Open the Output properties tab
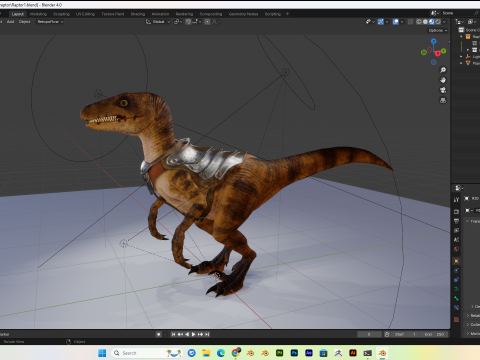480x360 pixels. point(456,221)
